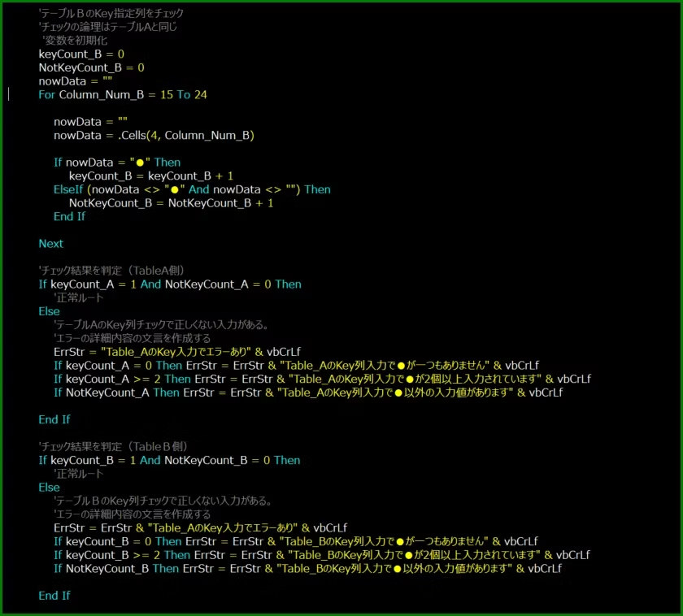Click line 'ErrStr = ErrStr & "Table_AのKey入力でエラーあり"'
This screenshot has height=616, width=683.
coord(200,527)
